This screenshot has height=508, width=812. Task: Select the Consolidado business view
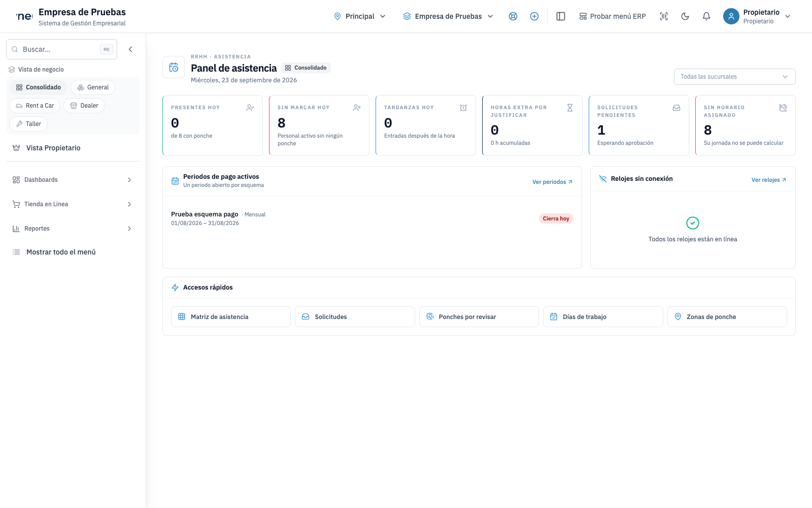[x=38, y=87]
